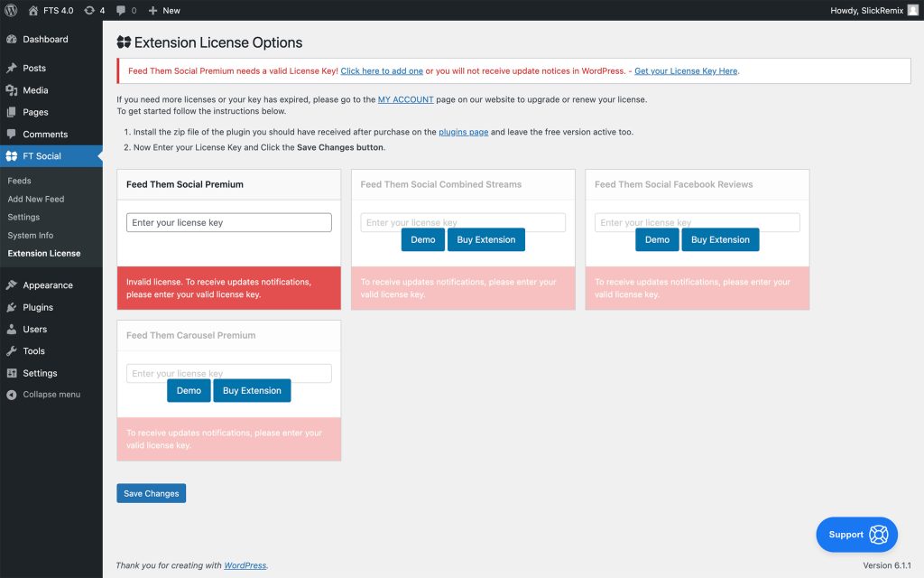Image resolution: width=924 pixels, height=578 pixels.
Task: Open the plugins page link
Action: point(463,132)
